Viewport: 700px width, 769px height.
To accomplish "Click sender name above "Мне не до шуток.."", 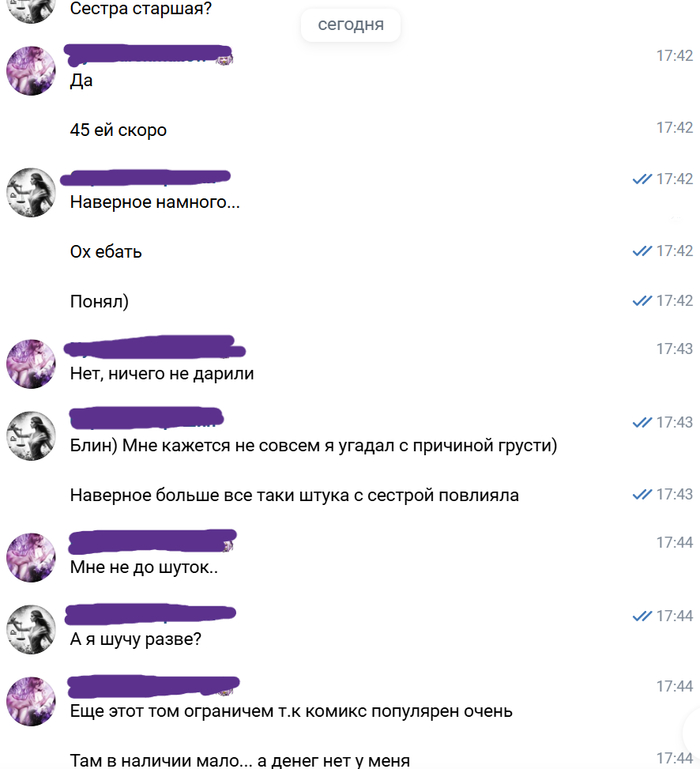I will click(153, 541).
